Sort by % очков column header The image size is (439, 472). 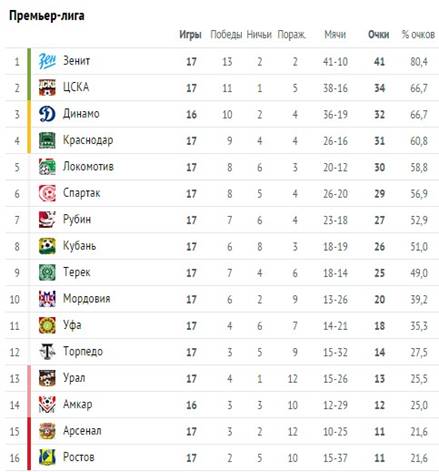point(418,34)
